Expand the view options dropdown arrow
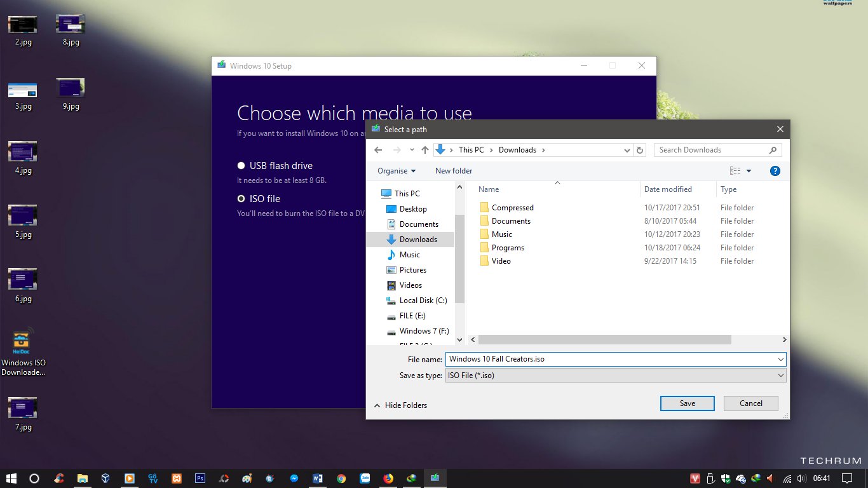The image size is (868, 488). point(749,171)
